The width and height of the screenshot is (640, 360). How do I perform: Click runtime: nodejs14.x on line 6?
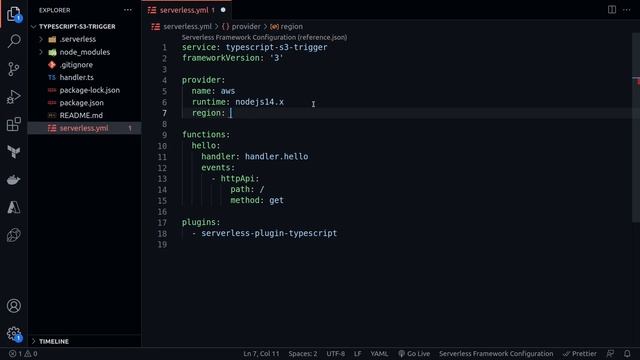(x=238, y=102)
